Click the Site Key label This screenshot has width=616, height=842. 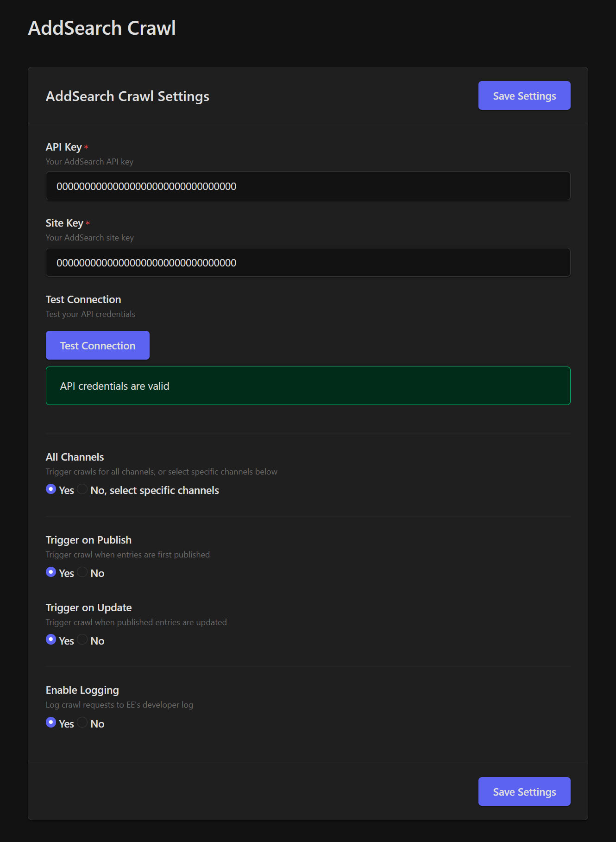[64, 223]
